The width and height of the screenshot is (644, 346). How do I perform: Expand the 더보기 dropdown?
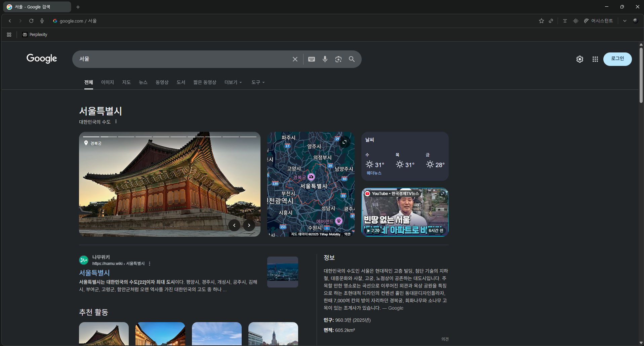coord(233,82)
